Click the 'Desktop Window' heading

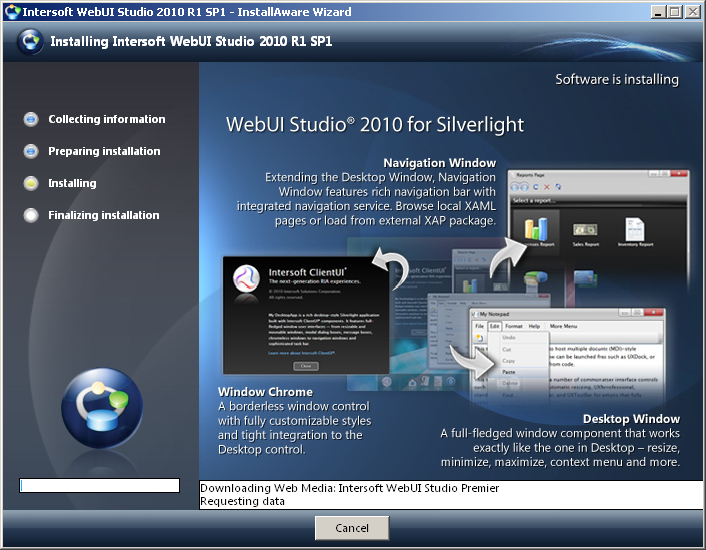point(631,419)
